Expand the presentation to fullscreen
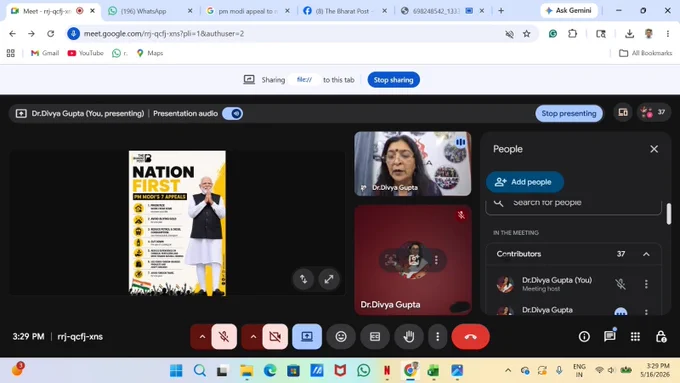The image size is (680, 383). point(329,279)
